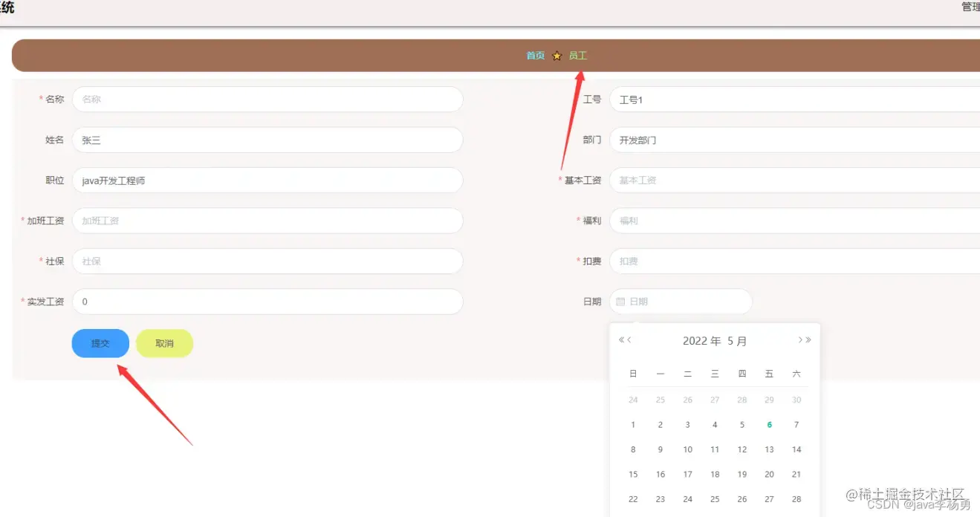Select May 14 in the calendar
Screen dimensions: 980x517
point(796,449)
